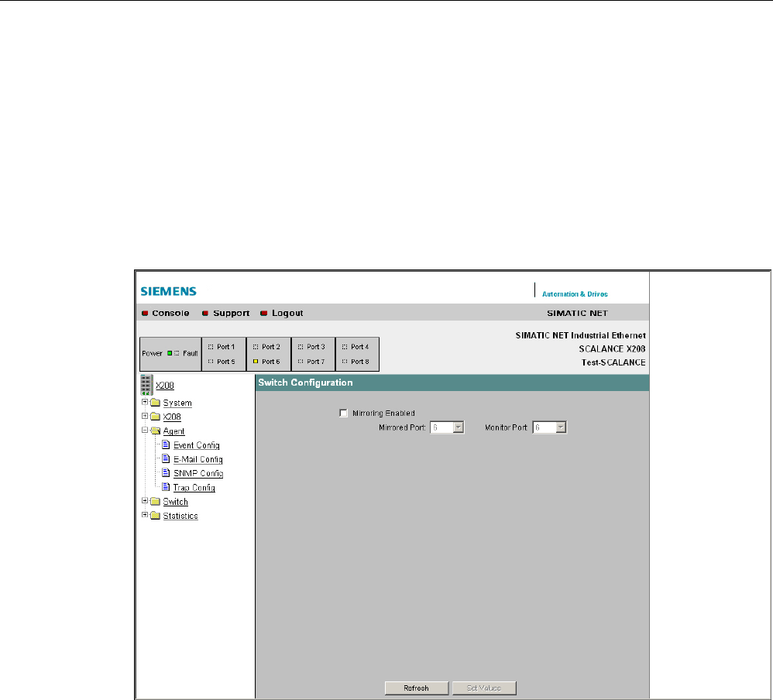Click the SNMP Config page icon
The height and width of the screenshot is (700, 773).
[x=166, y=473]
